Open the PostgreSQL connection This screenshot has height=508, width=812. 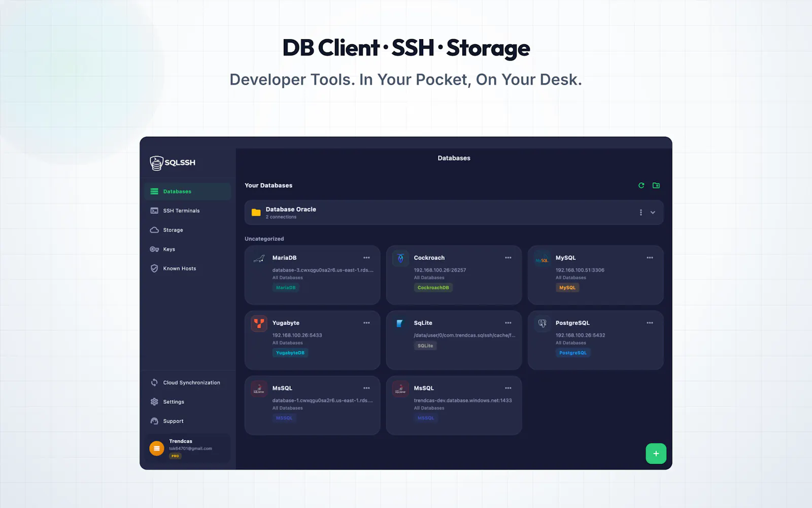[x=595, y=340]
